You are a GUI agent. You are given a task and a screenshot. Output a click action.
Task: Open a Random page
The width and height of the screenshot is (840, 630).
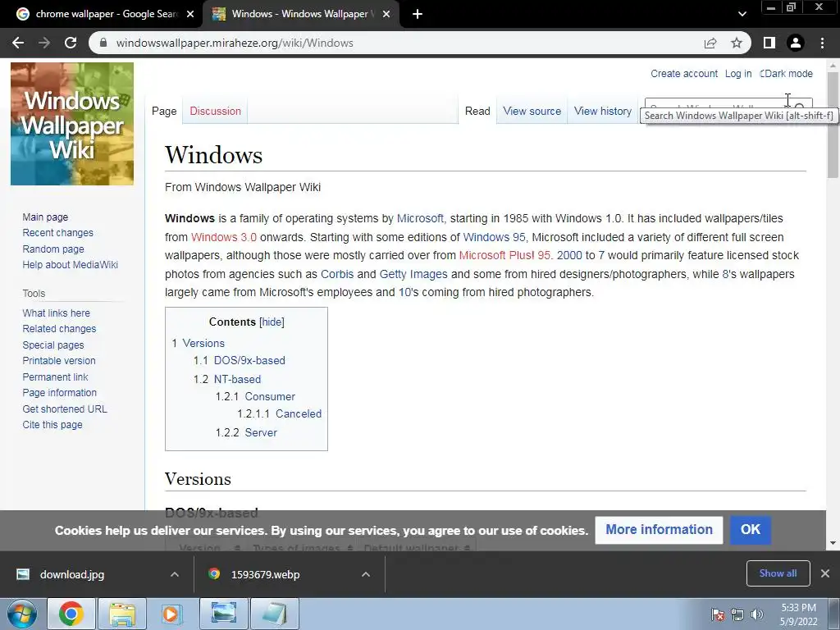[x=53, y=249]
